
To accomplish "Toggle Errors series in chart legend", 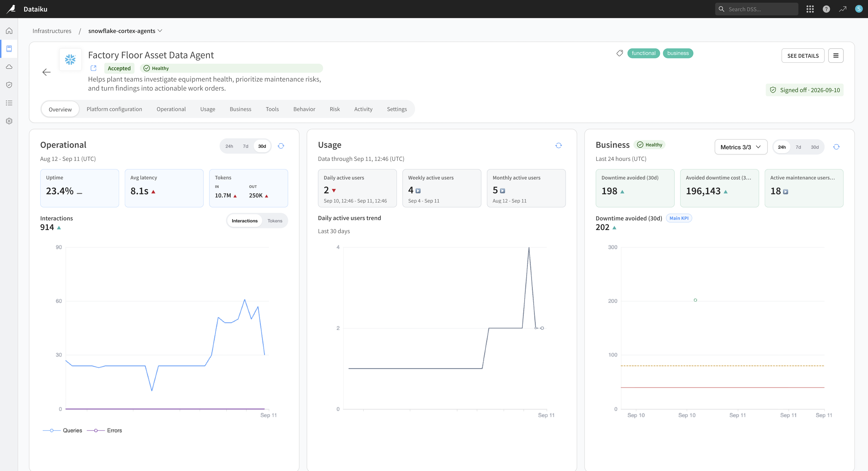I will [104, 430].
